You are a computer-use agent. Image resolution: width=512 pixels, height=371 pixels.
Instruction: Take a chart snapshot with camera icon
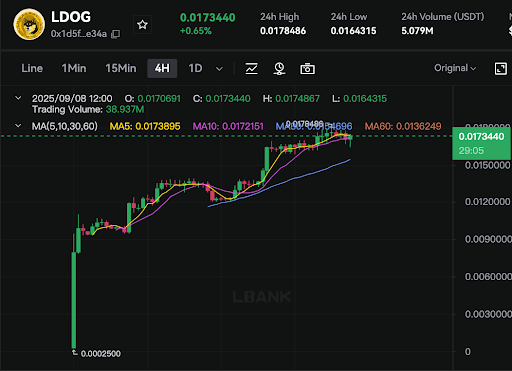(x=307, y=69)
